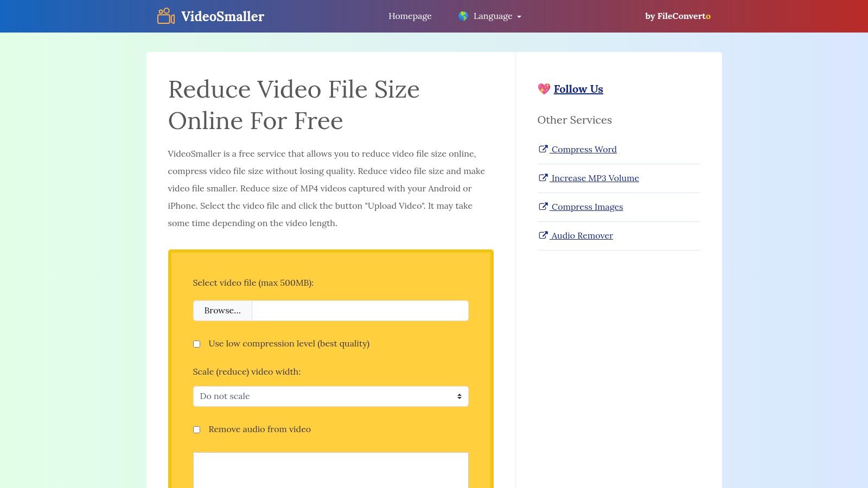Click the 'Reduce Video File Size' page heading
The image size is (868, 488).
tap(293, 105)
